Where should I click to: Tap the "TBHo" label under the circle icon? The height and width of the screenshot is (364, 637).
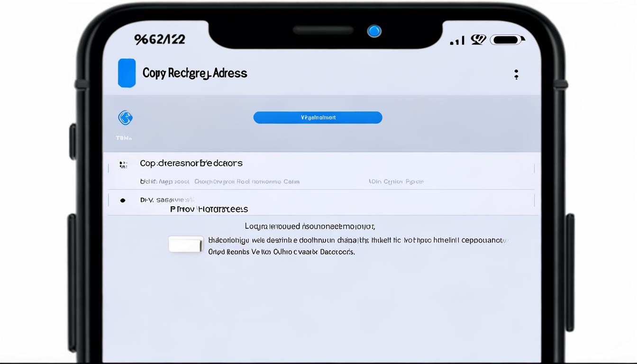coord(124,138)
